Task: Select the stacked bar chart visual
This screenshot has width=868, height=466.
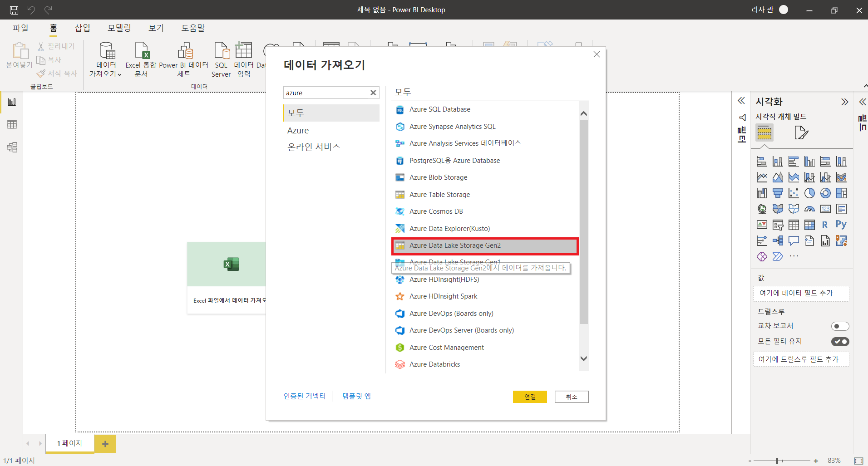Action: pos(762,162)
